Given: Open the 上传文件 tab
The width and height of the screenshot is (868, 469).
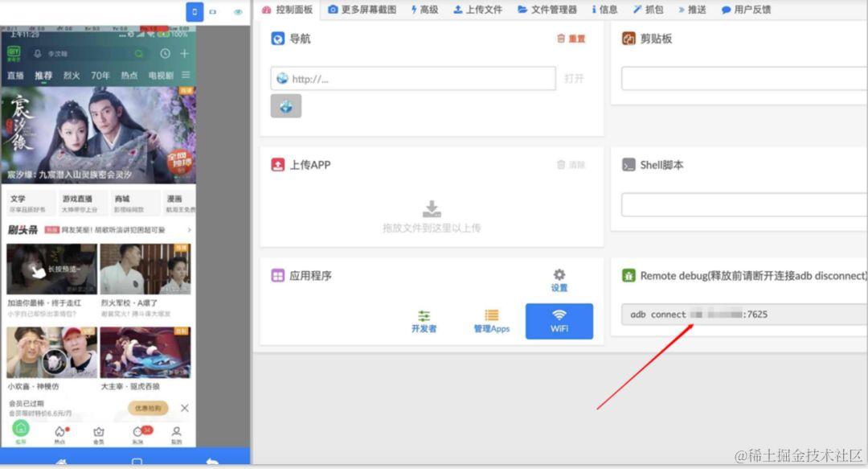Looking at the screenshot, I should (477, 10).
